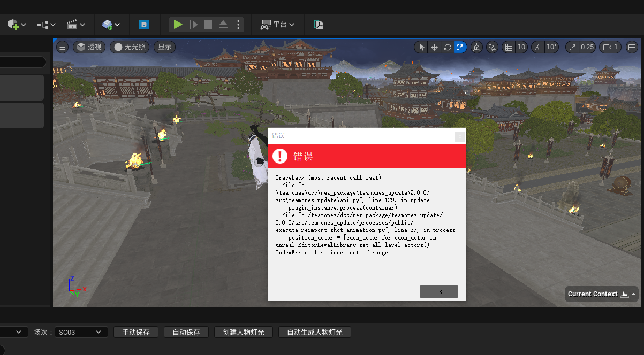The width and height of the screenshot is (644, 355).
Task: Select the rotate transform tool
Action: pyautogui.click(x=447, y=47)
